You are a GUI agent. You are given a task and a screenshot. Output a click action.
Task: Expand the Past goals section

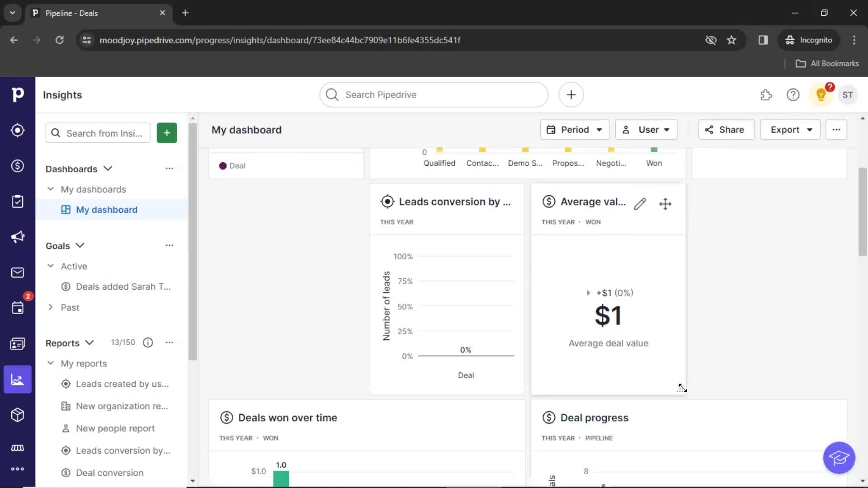pyautogui.click(x=51, y=307)
